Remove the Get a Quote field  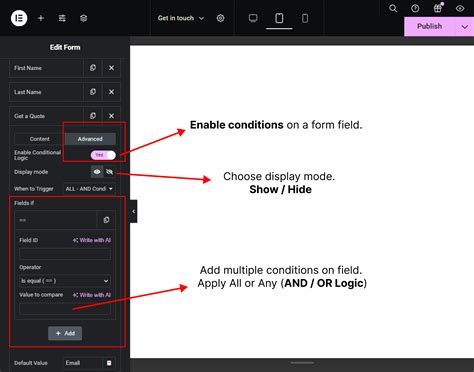coord(111,116)
